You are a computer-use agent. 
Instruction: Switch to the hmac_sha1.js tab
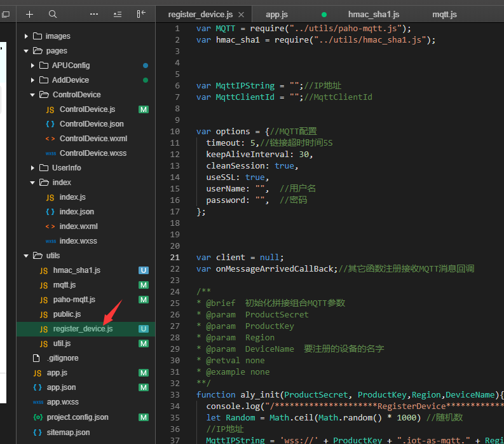[374, 14]
